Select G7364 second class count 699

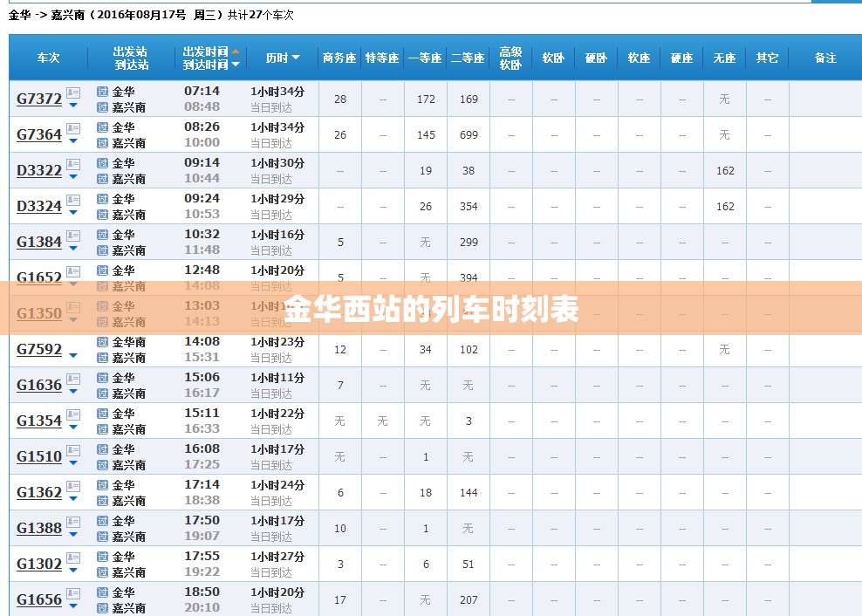pyautogui.click(x=469, y=134)
